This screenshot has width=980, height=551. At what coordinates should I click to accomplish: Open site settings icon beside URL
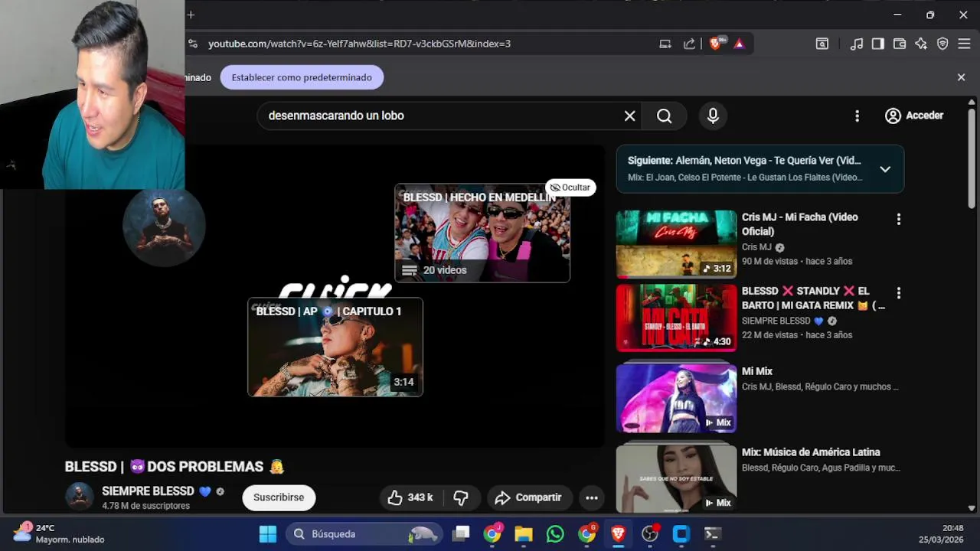[193, 44]
